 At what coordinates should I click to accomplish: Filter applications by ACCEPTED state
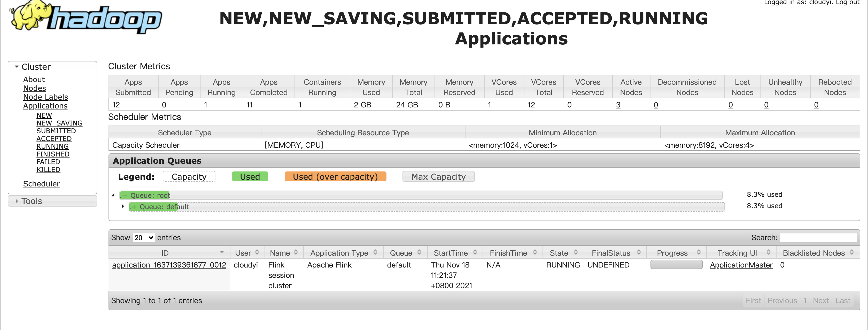click(54, 138)
